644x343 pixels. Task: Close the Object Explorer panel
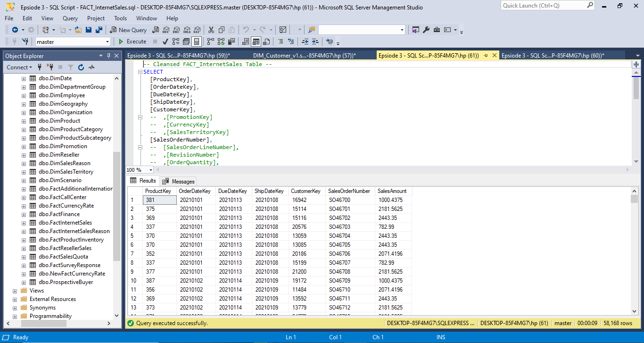click(x=117, y=56)
